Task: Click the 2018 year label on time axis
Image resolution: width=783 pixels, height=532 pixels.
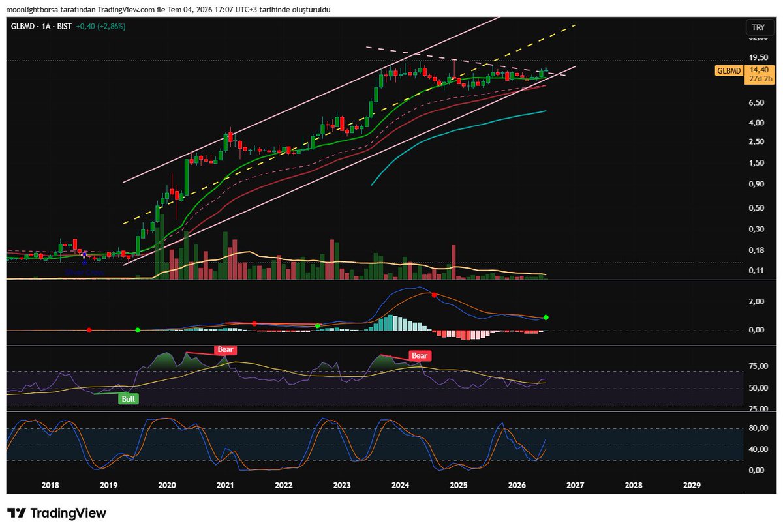Action: coord(50,485)
